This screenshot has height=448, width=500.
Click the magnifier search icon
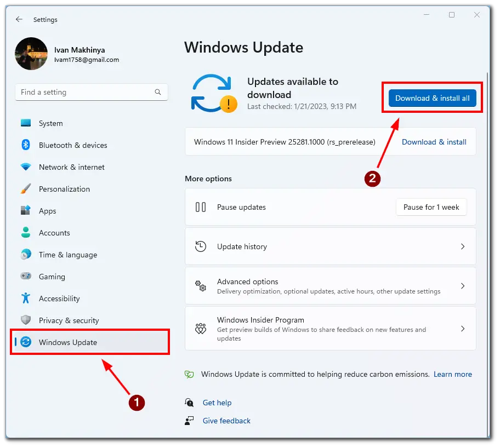pyautogui.click(x=157, y=92)
